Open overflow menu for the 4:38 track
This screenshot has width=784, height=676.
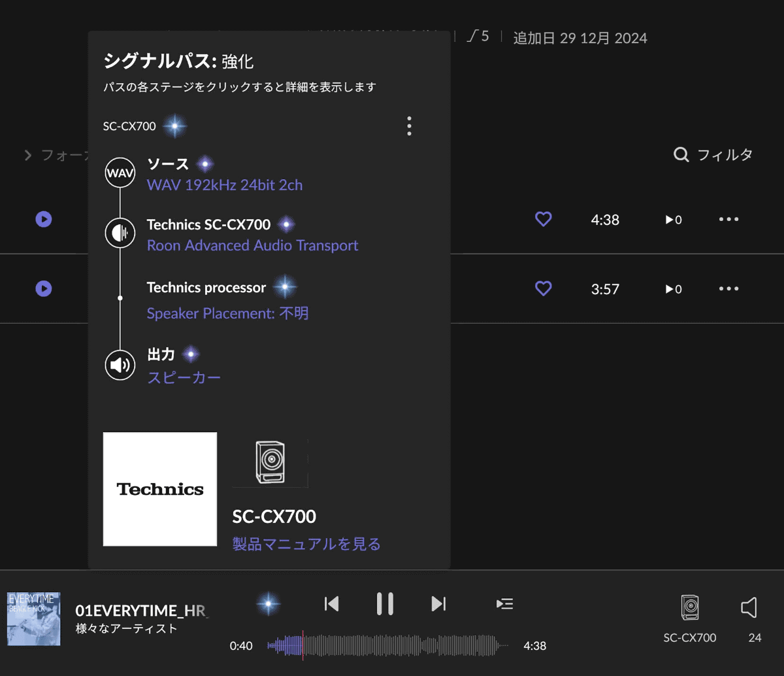pos(728,219)
